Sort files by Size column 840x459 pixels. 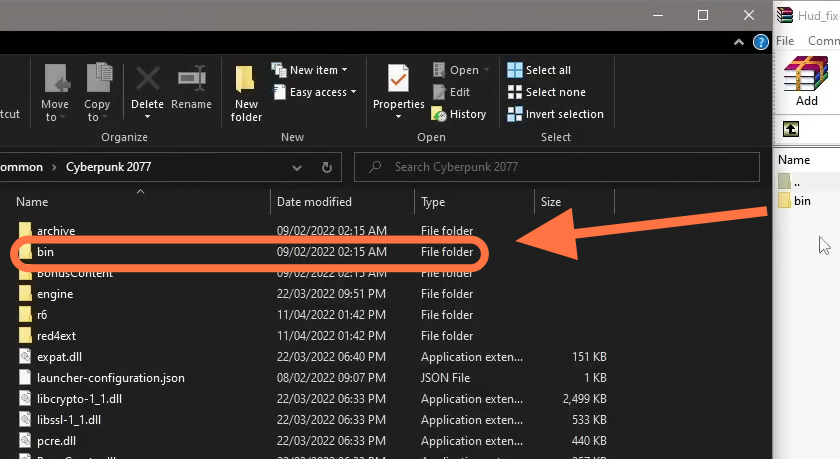tap(551, 202)
